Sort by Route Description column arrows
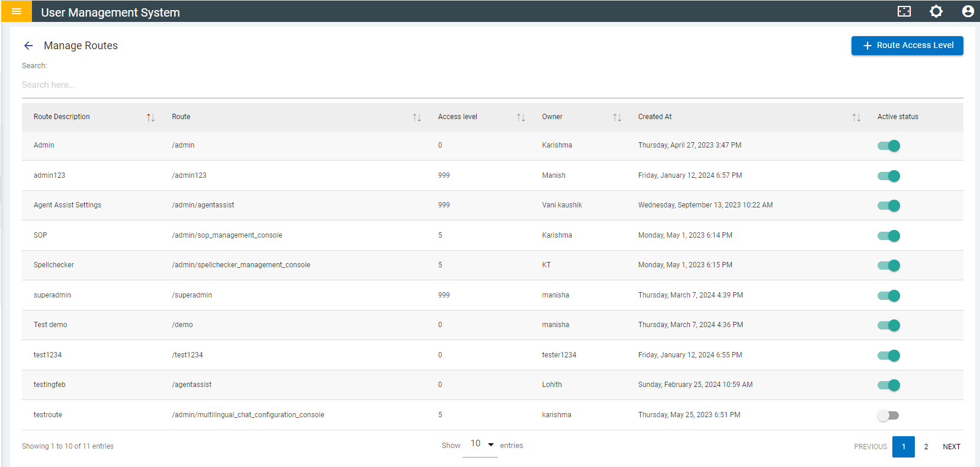This screenshot has height=467, width=980. coord(150,117)
